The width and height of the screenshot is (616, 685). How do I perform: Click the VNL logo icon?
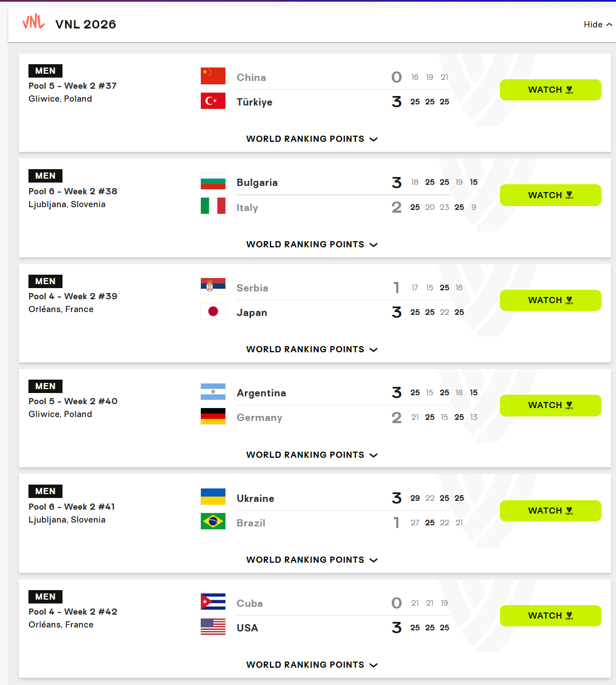point(33,22)
